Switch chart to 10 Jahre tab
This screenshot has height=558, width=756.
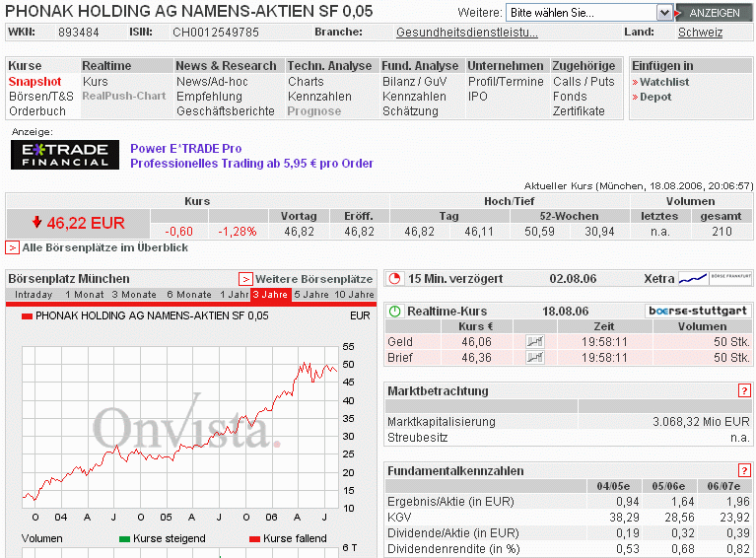(355, 295)
